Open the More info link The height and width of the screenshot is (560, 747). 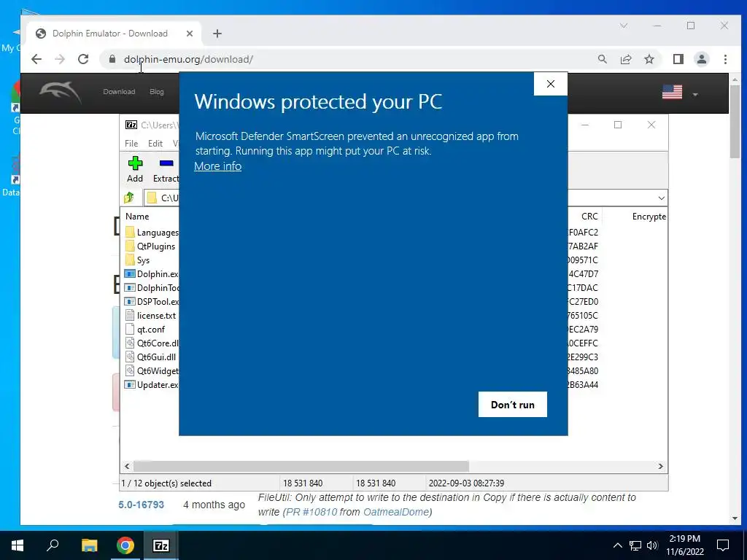[x=217, y=166]
